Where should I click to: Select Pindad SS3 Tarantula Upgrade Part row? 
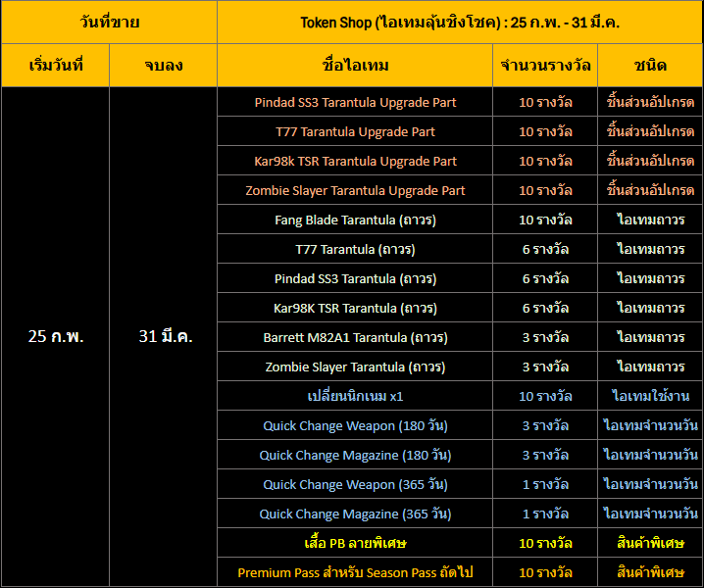tap(355, 102)
